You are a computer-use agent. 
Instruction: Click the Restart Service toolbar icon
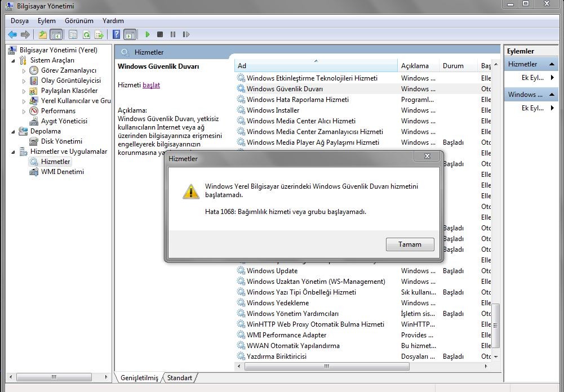tap(186, 34)
